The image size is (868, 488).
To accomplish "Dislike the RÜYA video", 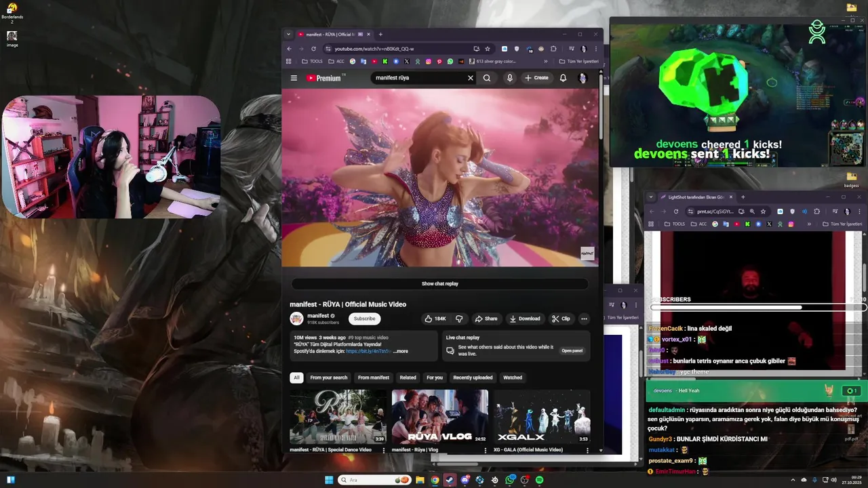I will (x=459, y=319).
